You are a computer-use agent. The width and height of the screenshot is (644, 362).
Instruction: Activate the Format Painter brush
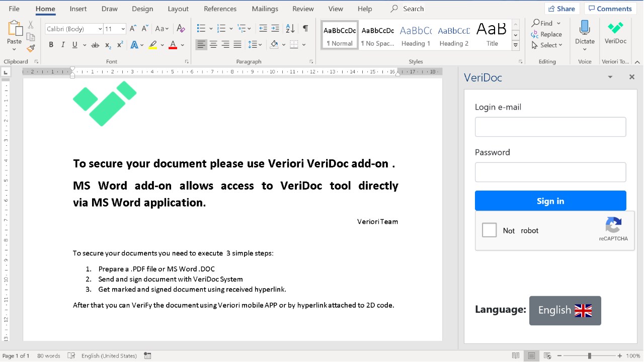[x=31, y=48]
